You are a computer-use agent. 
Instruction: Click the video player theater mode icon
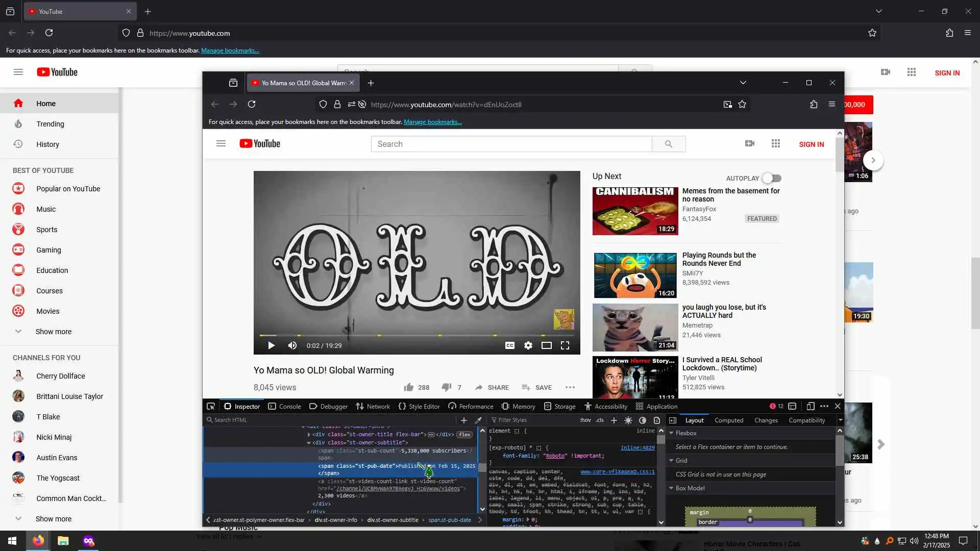(546, 346)
